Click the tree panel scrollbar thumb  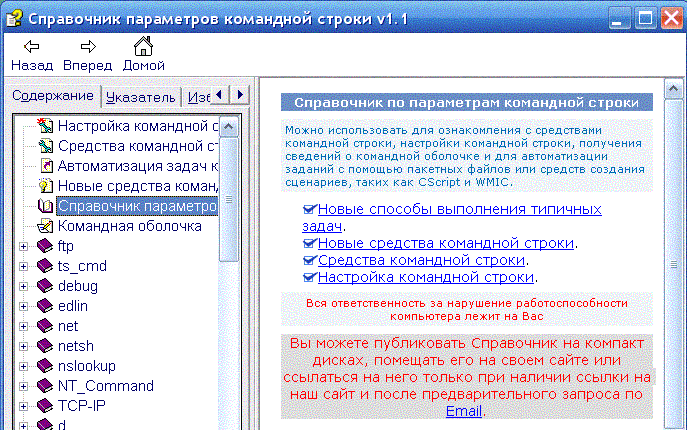(228, 200)
